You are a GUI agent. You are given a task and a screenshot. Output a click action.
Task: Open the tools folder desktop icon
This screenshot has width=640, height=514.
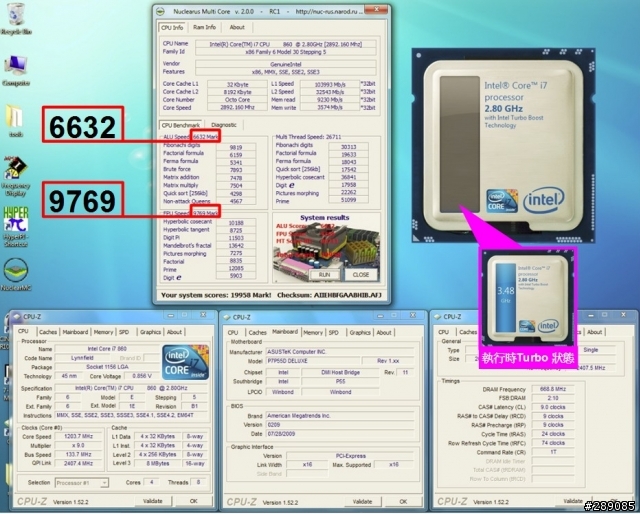tap(16, 120)
